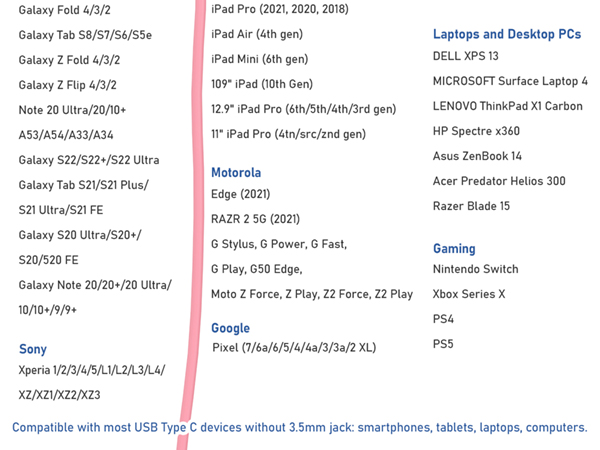Select the 'S20/520 FE' text
Viewport: 600px width, 450px height.
[x=48, y=260]
